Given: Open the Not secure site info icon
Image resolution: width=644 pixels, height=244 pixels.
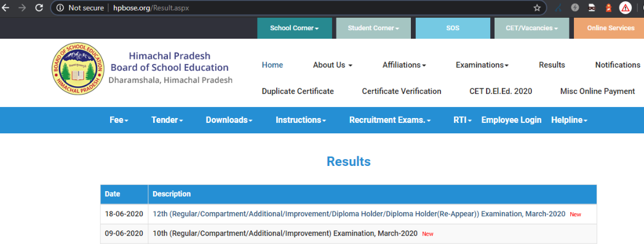Looking at the screenshot, I should click(x=60, y=8).
